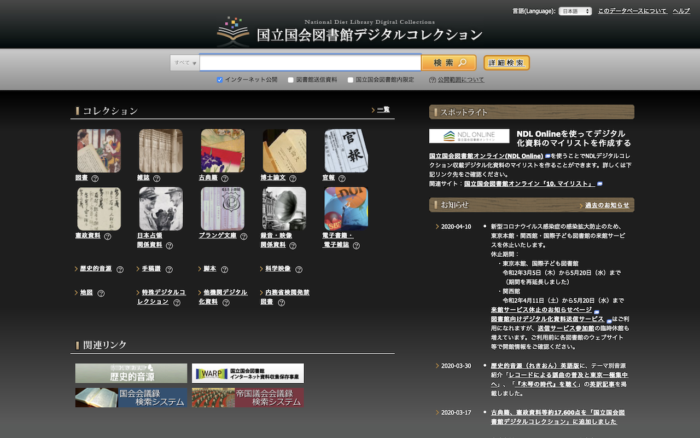Click the 官報 collection icon
Viewport: 700px width, 438px height.
[x=346, y=150]
